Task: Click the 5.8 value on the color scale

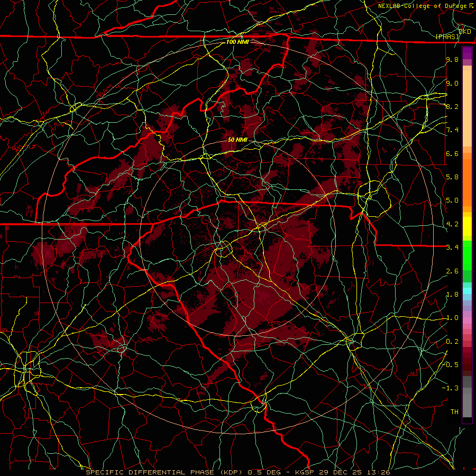Action: [x=452, y=177]
